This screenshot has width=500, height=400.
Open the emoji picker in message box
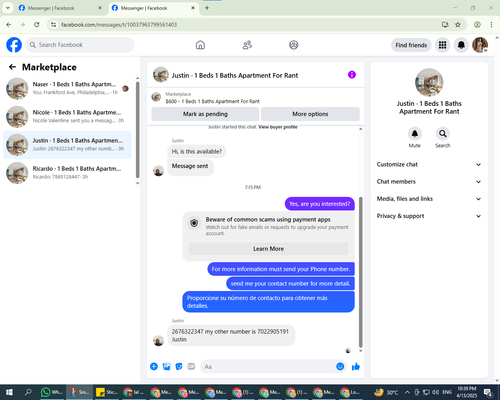[x=340, y=367]
